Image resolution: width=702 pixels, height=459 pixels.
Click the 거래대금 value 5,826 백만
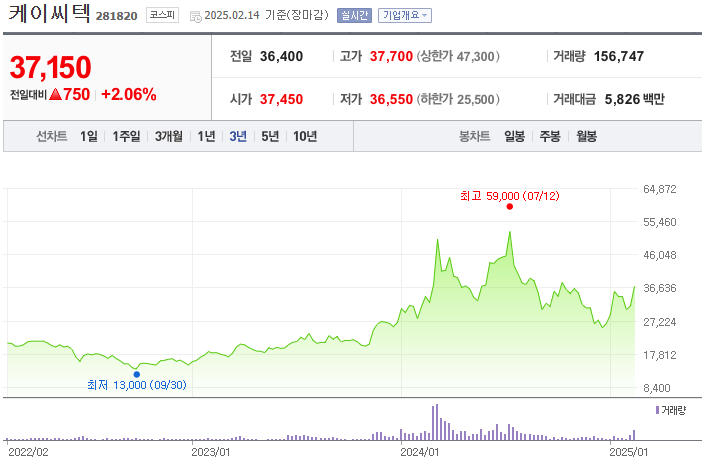[634, 99]
